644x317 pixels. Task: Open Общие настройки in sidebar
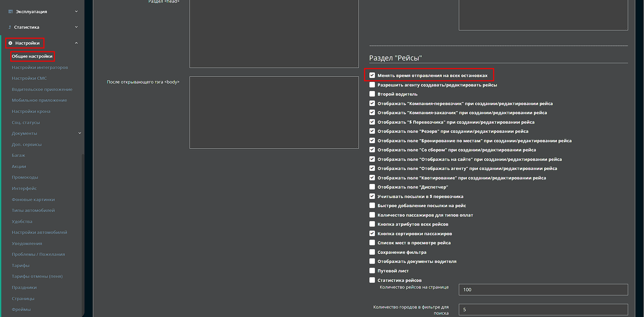click(32, 56)
